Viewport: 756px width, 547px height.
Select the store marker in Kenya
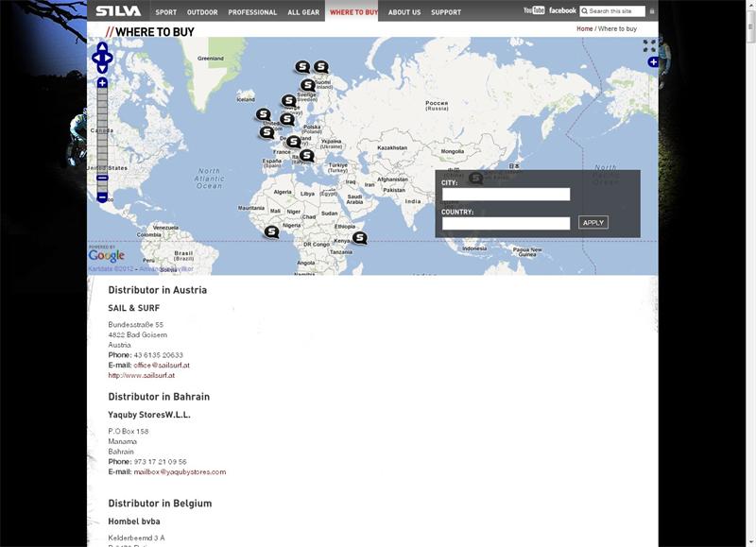359,237
